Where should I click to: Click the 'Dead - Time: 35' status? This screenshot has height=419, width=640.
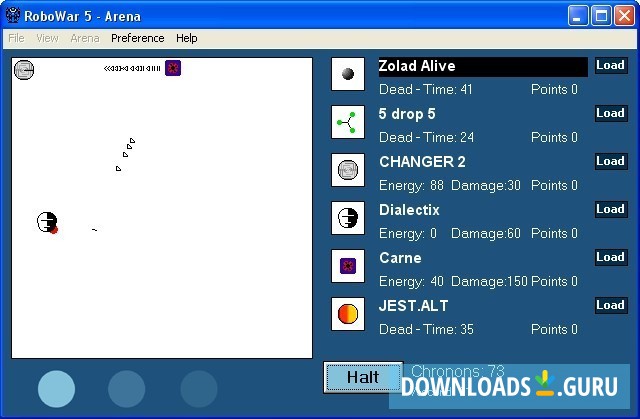click(x=426, y=329)
